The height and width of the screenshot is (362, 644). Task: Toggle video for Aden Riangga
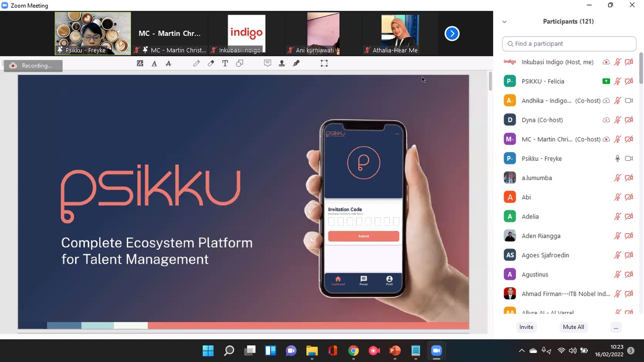click(629, 236)
